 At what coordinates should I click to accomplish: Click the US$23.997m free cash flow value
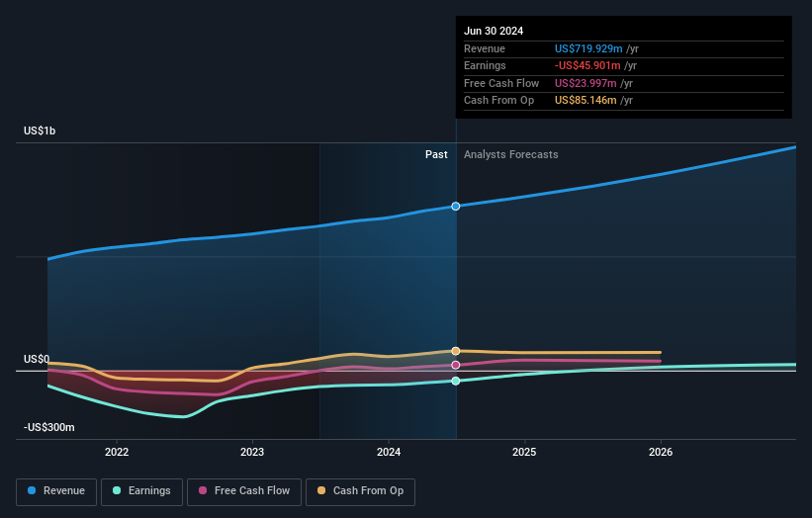(x=586, y=83)
